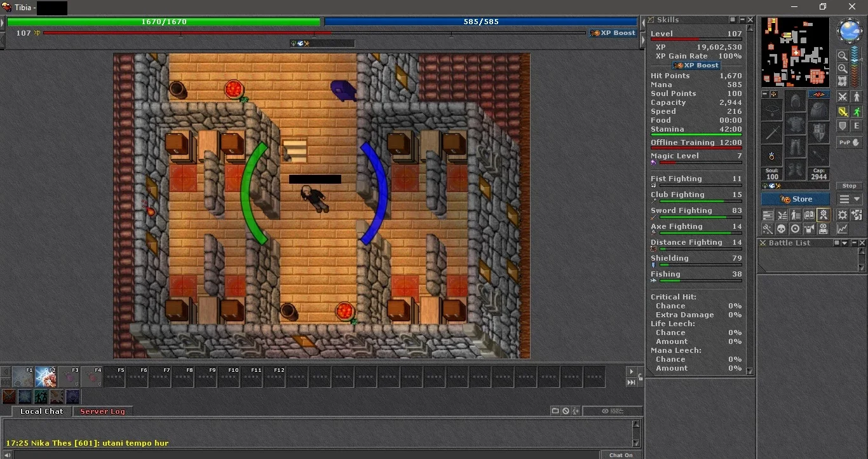This screenshot has height=459, width=868.
Task: Click the XP Boost button beside experience bar
Action: point(613,33)
